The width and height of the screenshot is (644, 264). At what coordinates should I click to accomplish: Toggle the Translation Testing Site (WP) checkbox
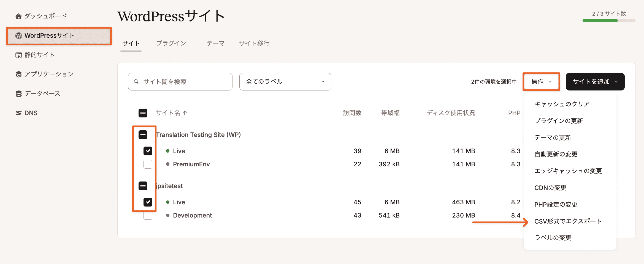(x=143, y=135)
